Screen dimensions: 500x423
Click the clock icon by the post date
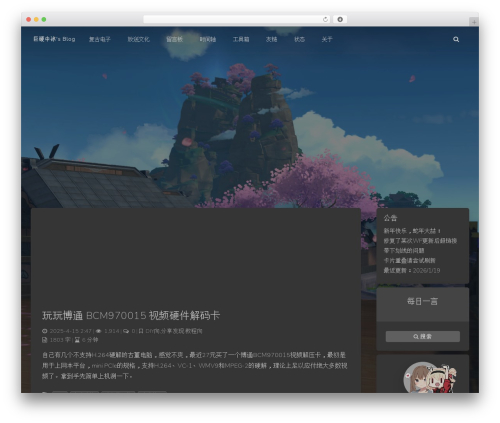[x=45, y=331]
